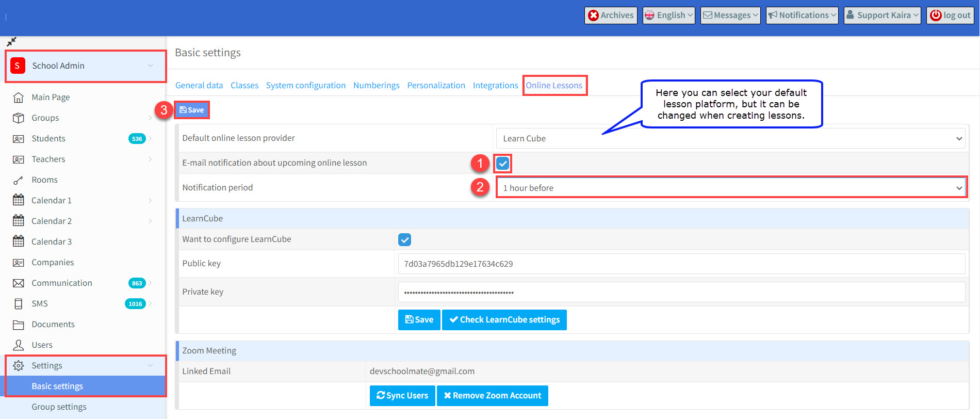Click the 863 Communication count badge
The width and height of the screenshot is (980, 419).
137,283
